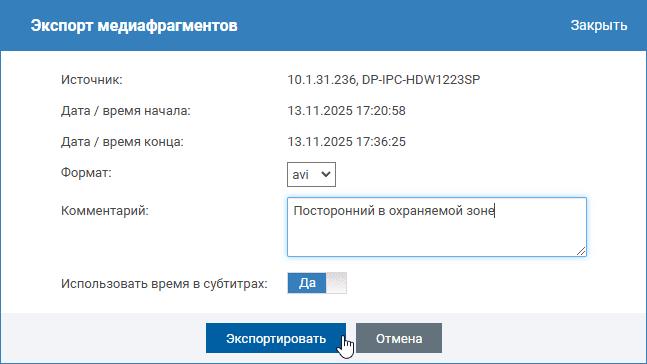Image resolution: width=647 pixels, height=364 pixels.
Task: Click the Экспортировать button
Action: pos(276,338)
